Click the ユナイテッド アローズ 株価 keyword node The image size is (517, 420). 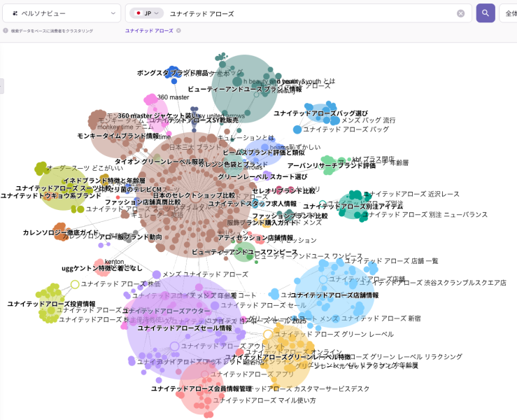pyautogui.click(x=75, y=284)
